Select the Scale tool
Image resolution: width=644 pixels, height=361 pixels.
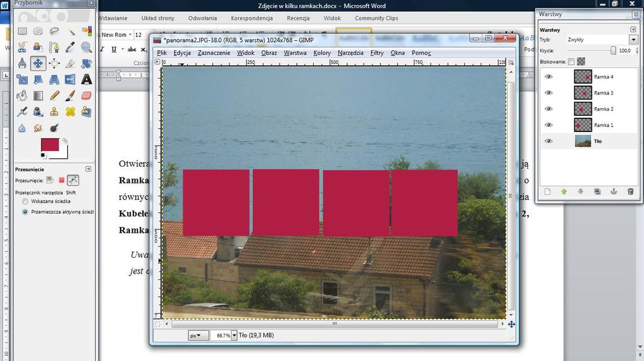[x=22, y=79]
